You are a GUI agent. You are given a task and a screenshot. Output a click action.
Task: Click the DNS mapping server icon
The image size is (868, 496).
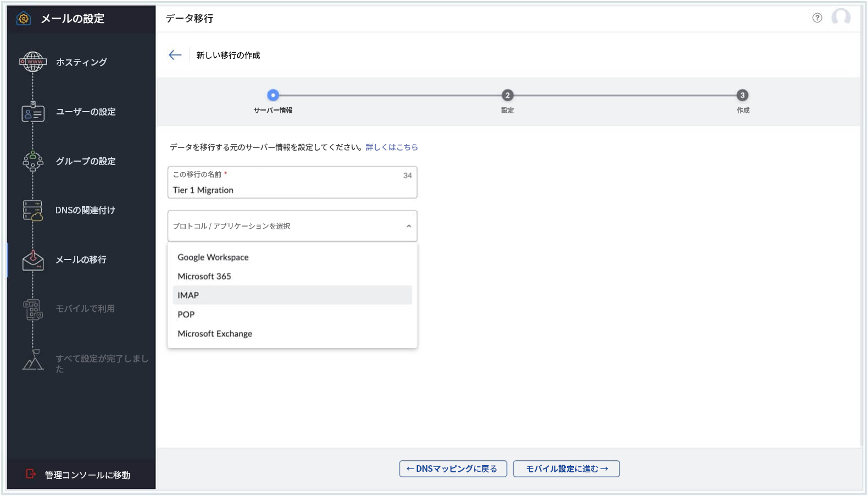(33, 210)
